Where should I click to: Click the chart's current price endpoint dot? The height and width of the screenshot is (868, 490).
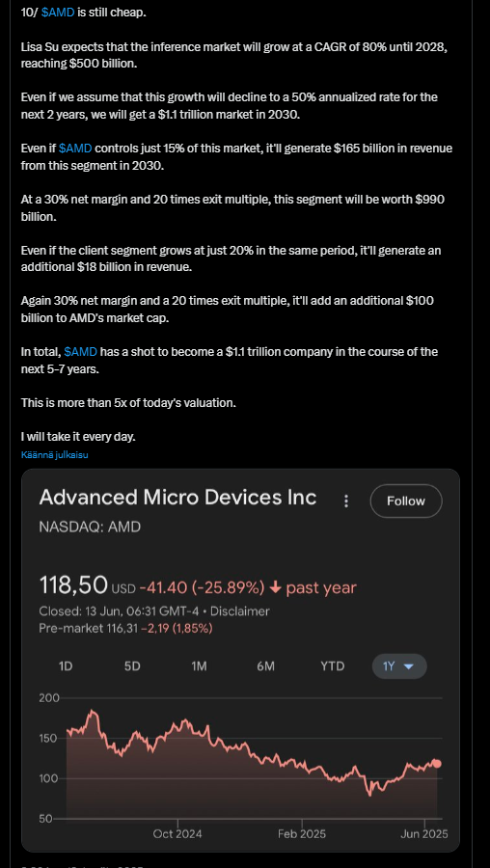tap(437, 764)
